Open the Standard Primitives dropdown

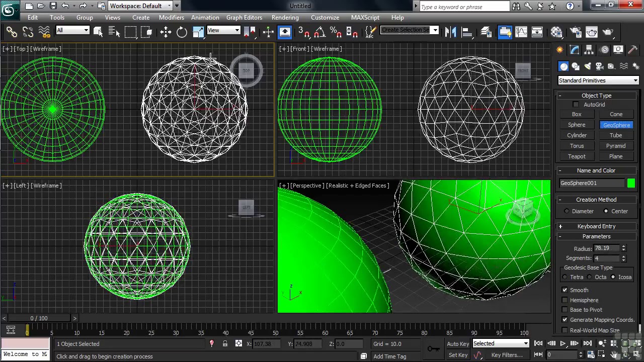coord(598,80)
